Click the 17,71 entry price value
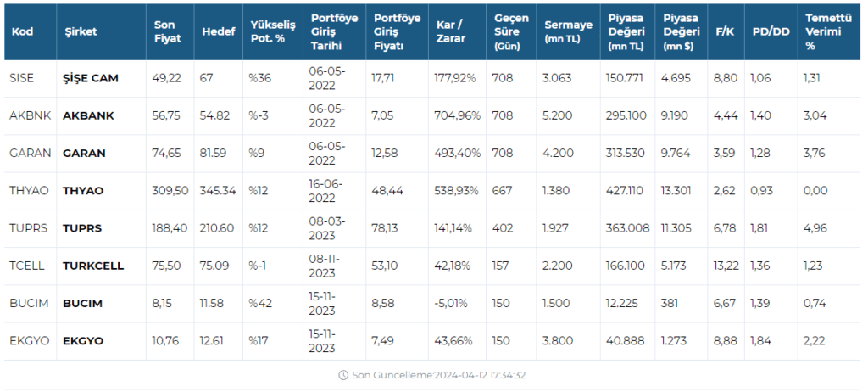Screen dimensions: 868x392 click(382, 78)
